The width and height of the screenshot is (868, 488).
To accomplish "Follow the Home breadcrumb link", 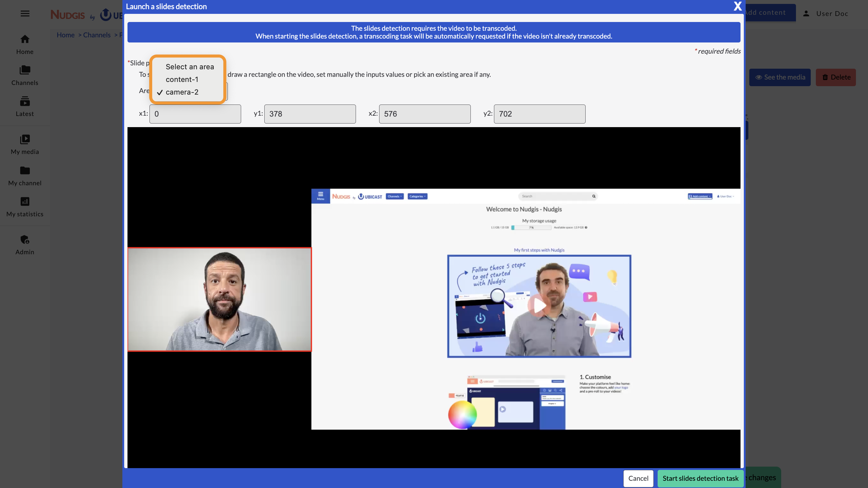I will click(x=65, y=35).
